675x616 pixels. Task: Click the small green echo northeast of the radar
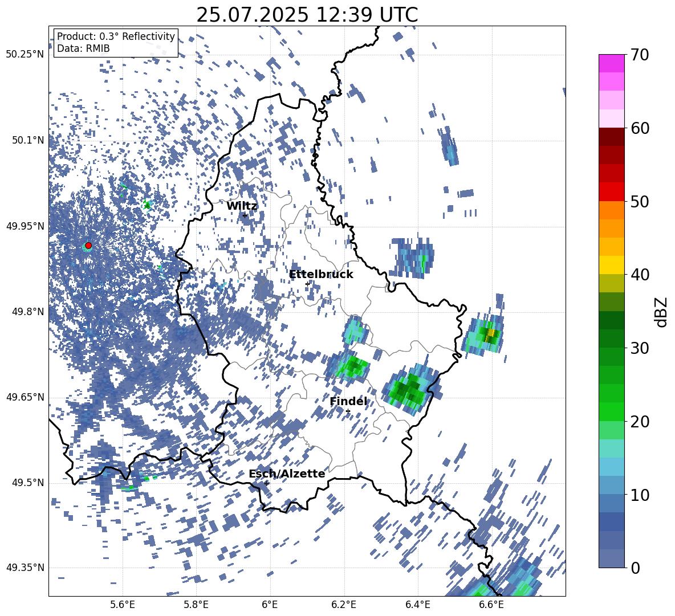point(147,205)
